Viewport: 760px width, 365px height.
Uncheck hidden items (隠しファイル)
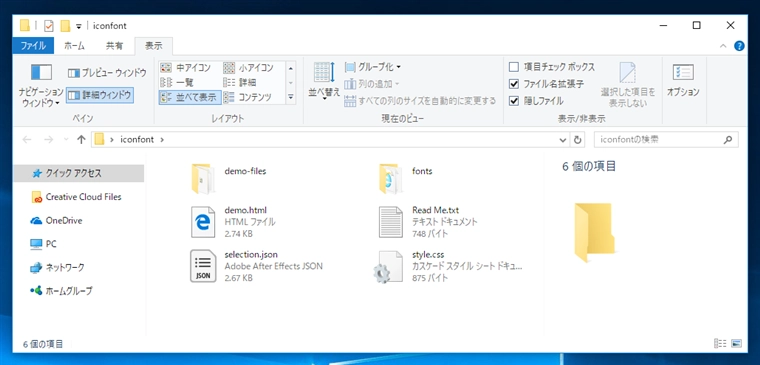coord(537,101)
